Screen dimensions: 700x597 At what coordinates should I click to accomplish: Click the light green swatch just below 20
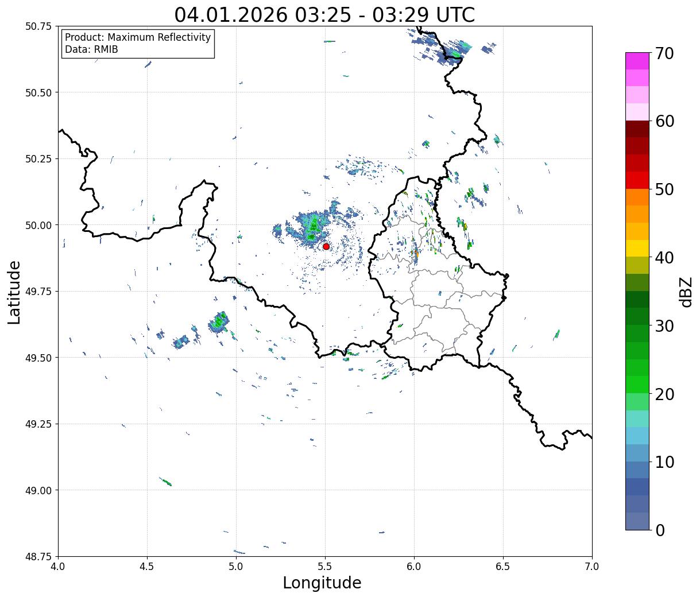(637, 402)
